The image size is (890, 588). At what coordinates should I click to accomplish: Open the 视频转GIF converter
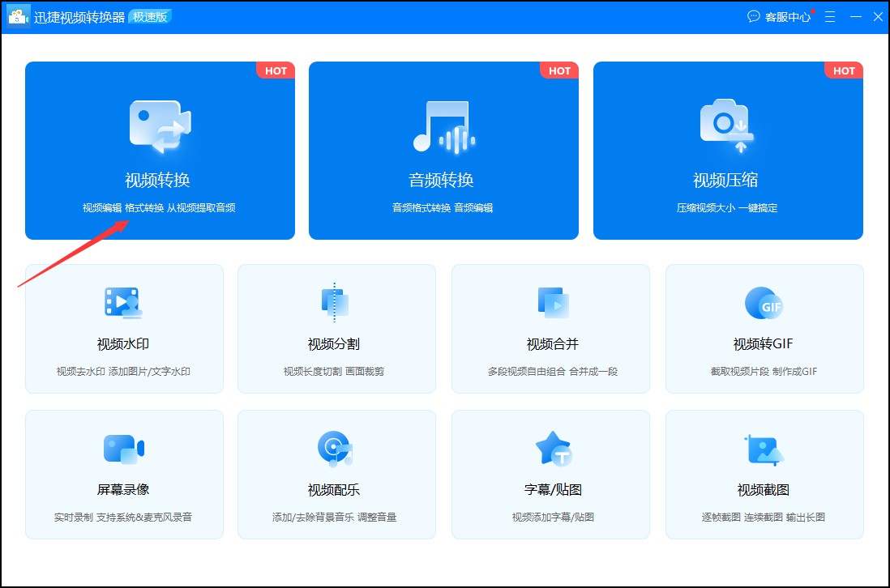[x=764, y=328]
